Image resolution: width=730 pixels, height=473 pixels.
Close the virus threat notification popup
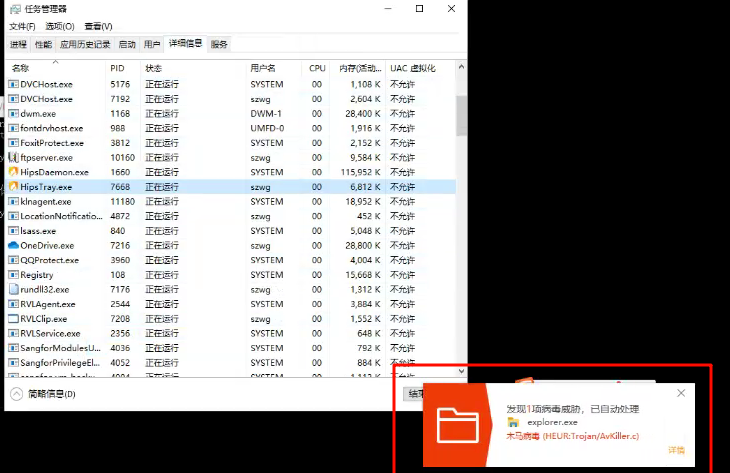pos(681,393)
